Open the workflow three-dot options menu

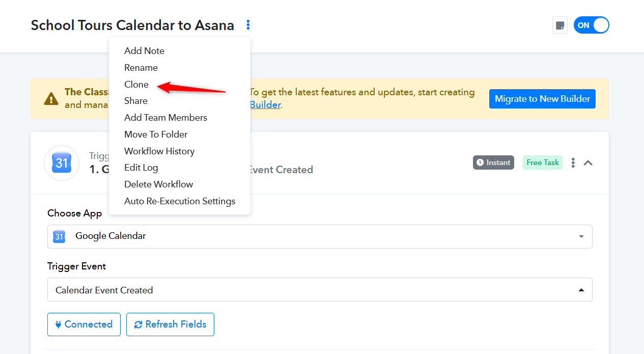click(x=248, y=25)
